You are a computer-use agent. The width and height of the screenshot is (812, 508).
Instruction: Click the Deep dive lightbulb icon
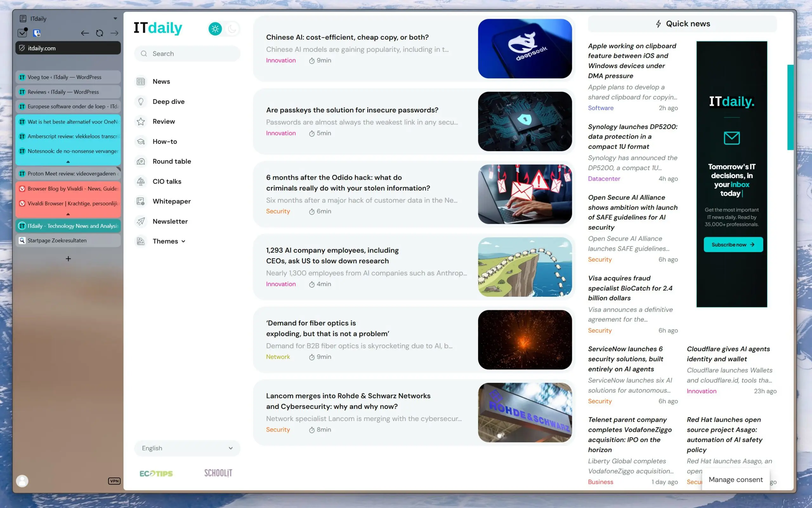pyautogui.click(x=141, y=102)
